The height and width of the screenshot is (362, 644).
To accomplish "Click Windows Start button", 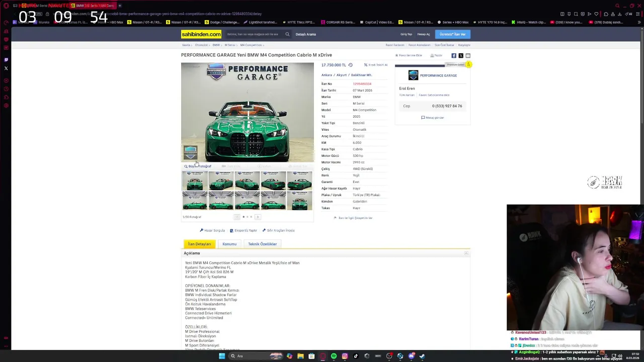I will pos(221,356).
